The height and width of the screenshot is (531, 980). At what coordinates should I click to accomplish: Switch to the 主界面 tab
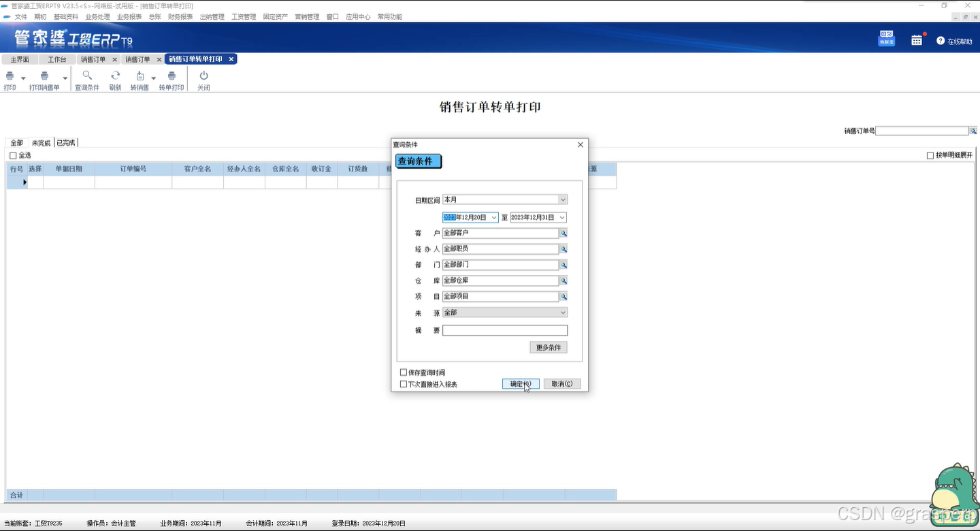tap(20, 59)
